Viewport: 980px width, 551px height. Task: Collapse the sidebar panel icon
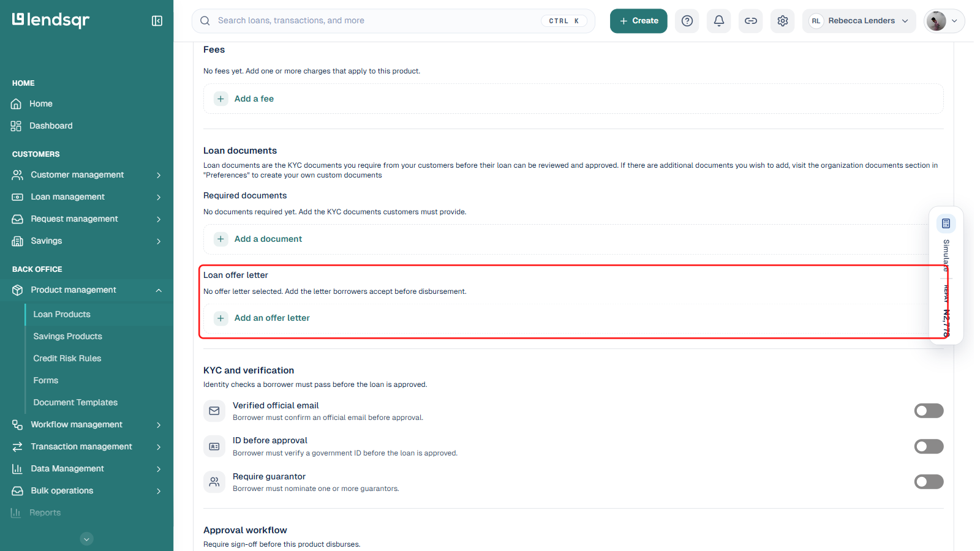pos(157,21)
